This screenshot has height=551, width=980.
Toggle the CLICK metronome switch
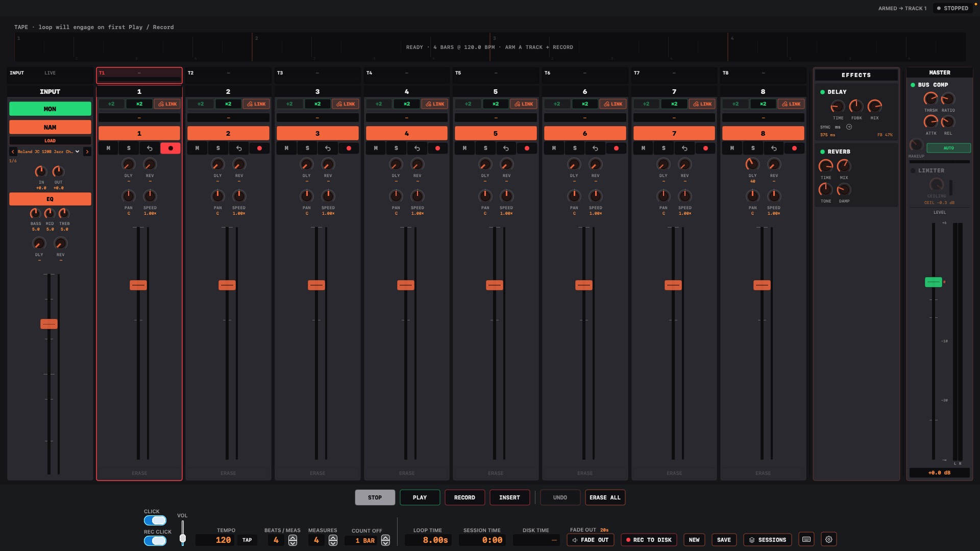click(155, 520)
